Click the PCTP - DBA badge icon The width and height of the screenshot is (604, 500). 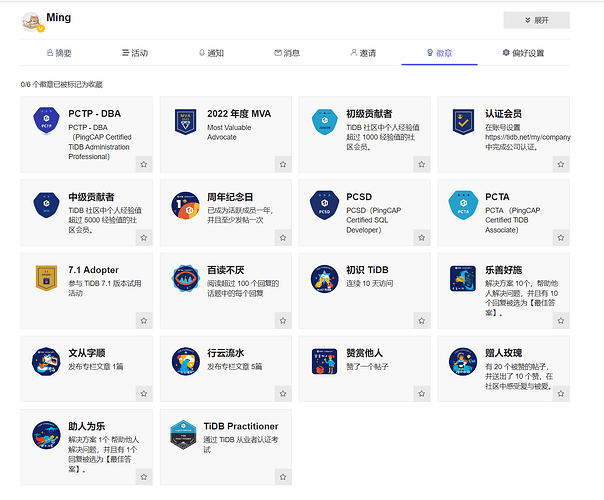(46, 121)
